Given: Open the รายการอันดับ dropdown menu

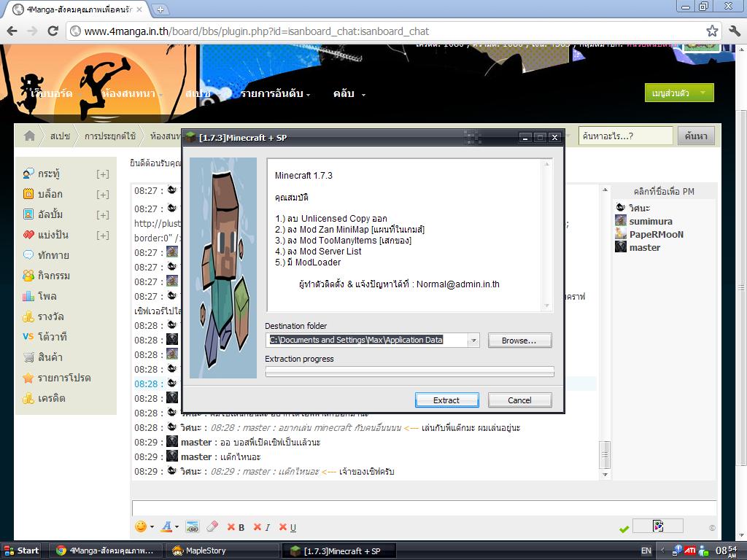Looking at the screenshot, I should (x=275, y=94).
